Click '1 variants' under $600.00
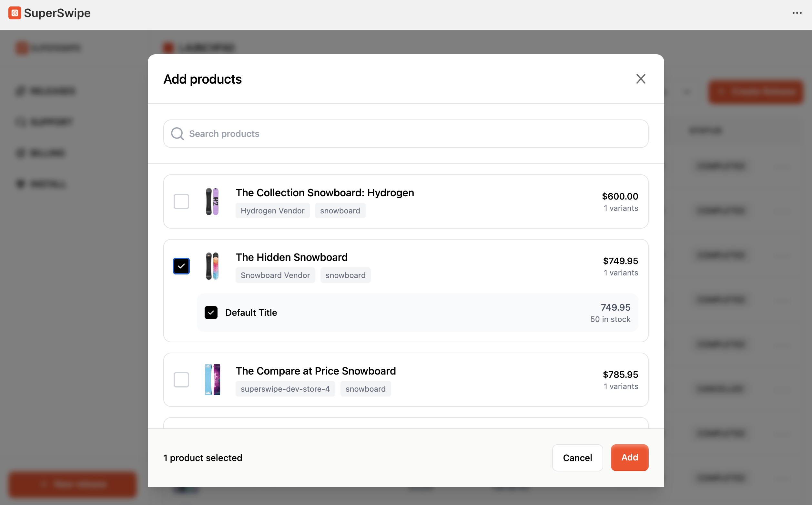Image resolution: width=812 pixels, height=505 pixels. point(621,208)
